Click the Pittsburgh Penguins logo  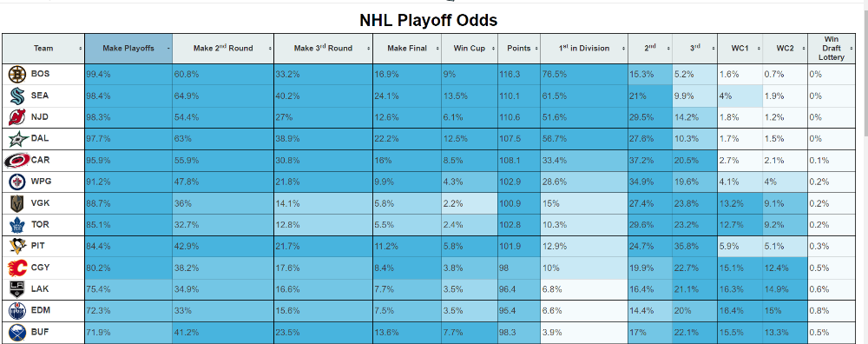tap(17, 247)
